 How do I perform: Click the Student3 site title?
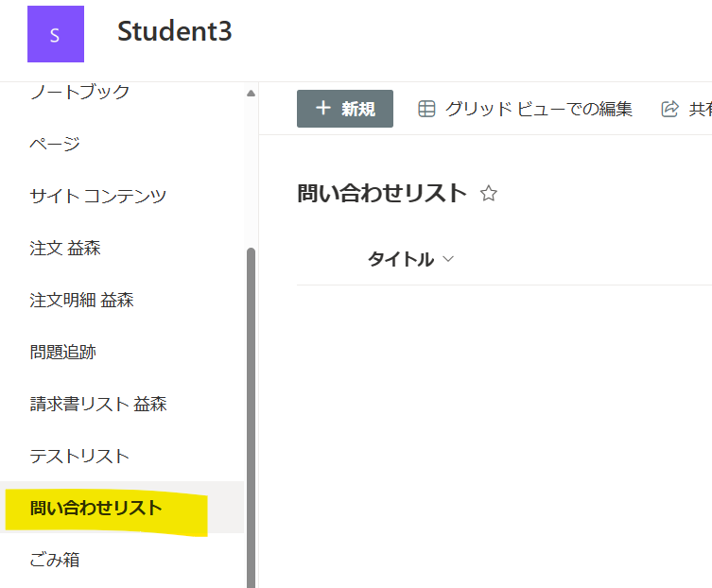[x=175, y=31]
